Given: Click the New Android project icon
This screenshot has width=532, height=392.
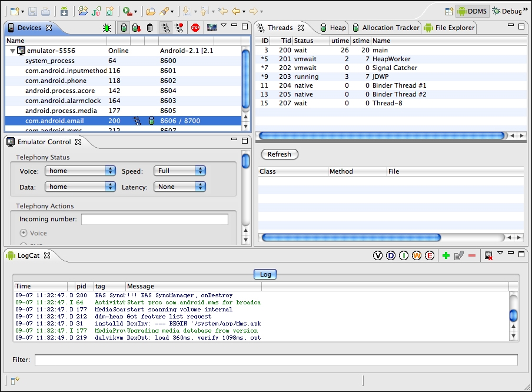Looking at the screenshot, I should (83, 11).
